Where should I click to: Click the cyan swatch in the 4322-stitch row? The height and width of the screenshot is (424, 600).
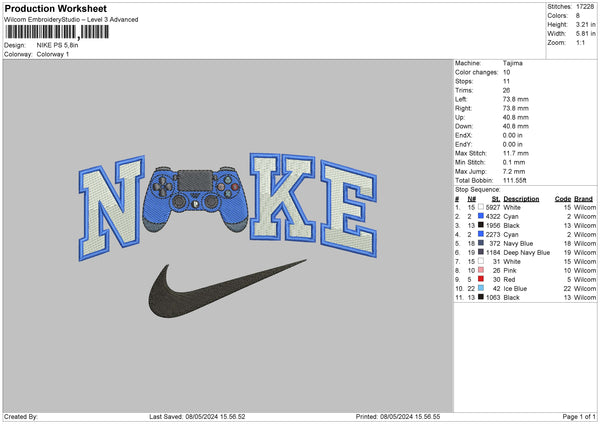pos(481,216)
